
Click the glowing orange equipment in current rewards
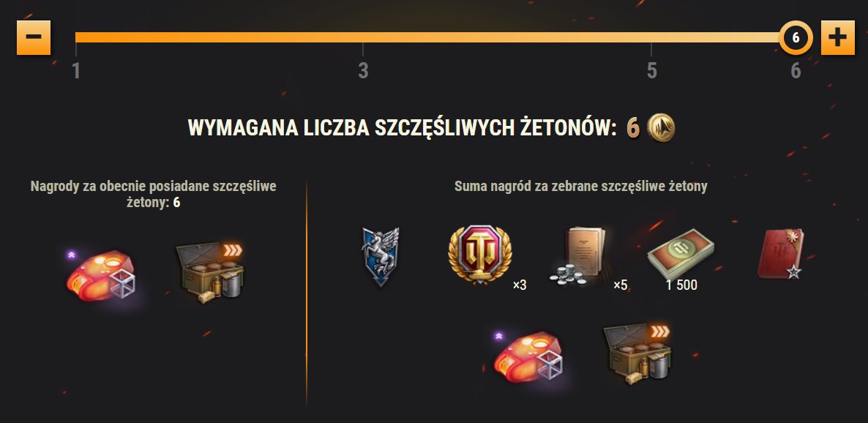click(102, 276)
